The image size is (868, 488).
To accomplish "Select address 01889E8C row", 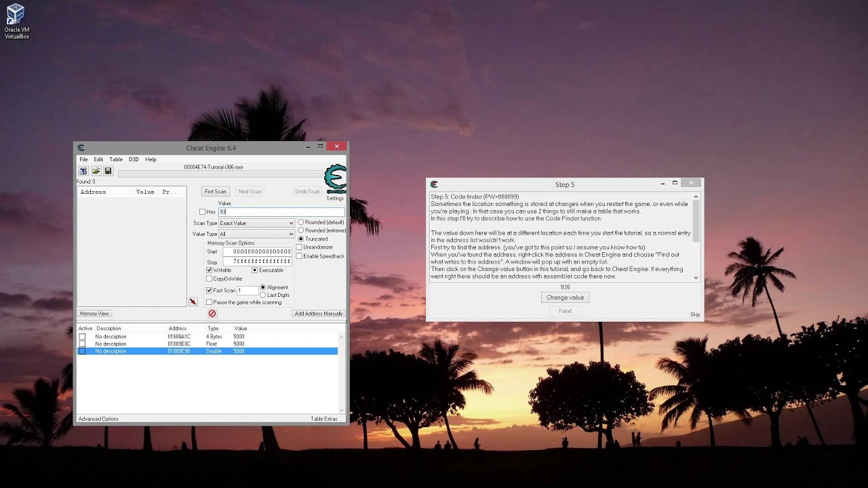I will 207,344.
